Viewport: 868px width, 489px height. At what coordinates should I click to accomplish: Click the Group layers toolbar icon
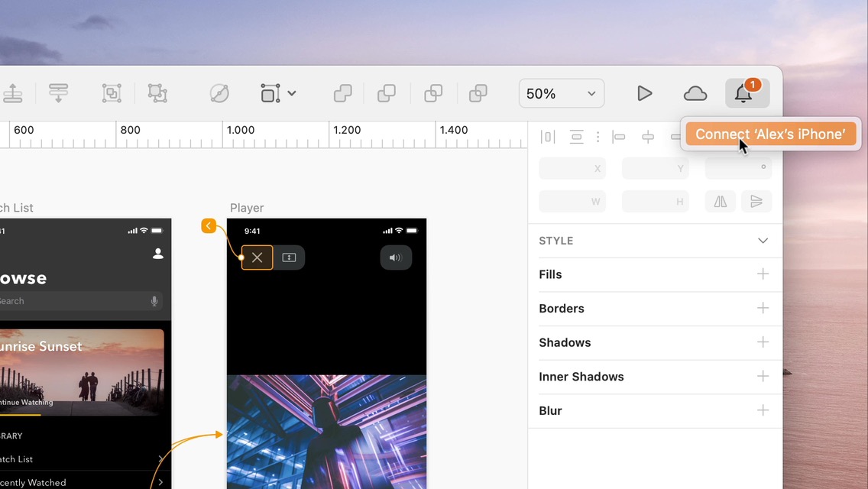click(x=112, y=93)
